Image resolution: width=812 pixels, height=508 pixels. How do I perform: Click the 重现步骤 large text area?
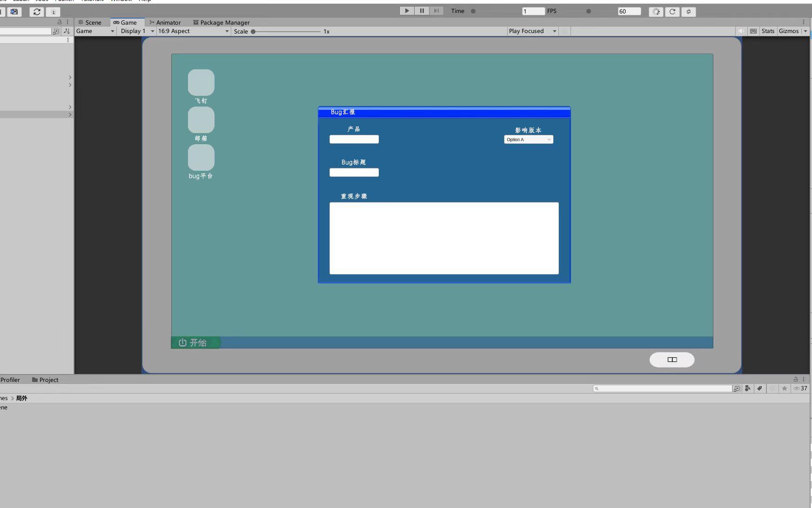coord(444,238)
